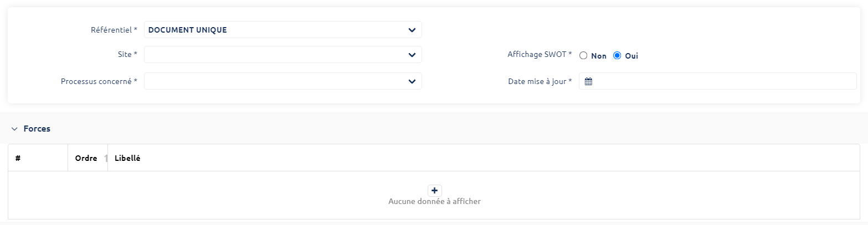Collapse the Forces section chevron
This screenshot has height=225, width=868.
click(x=14, y=129)
